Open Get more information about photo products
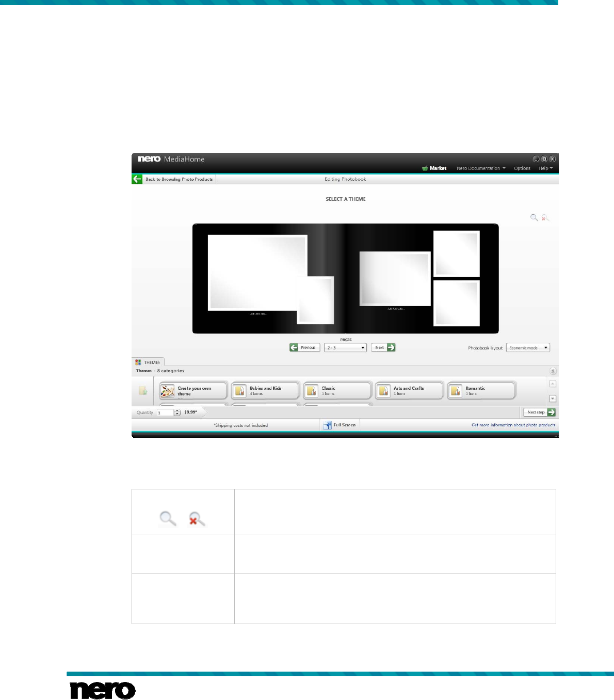 (513, 425)
